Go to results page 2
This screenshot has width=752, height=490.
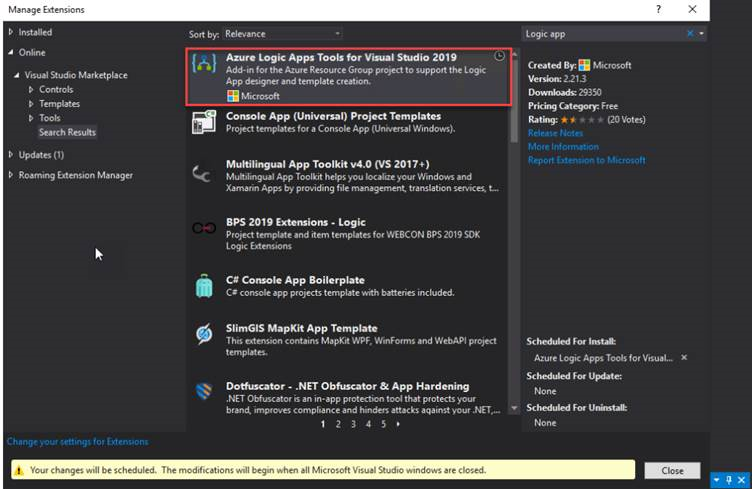338,424
